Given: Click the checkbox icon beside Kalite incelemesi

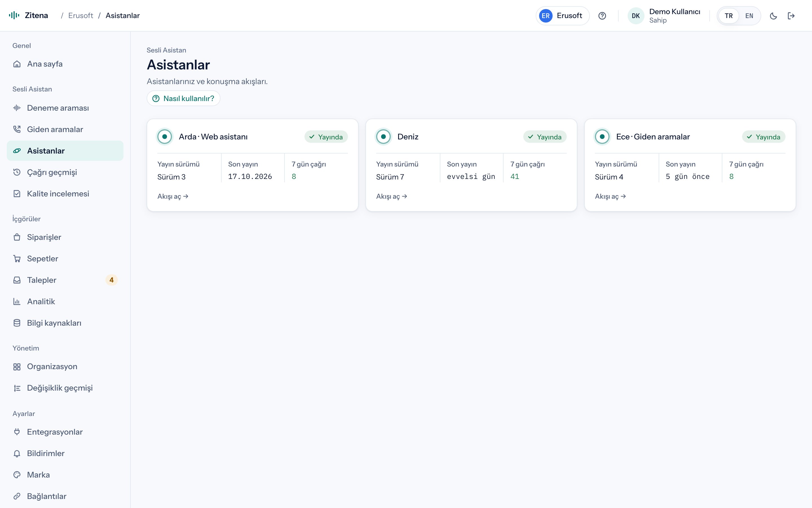Looking at the screenshot, I should click(x=17, y=194).
